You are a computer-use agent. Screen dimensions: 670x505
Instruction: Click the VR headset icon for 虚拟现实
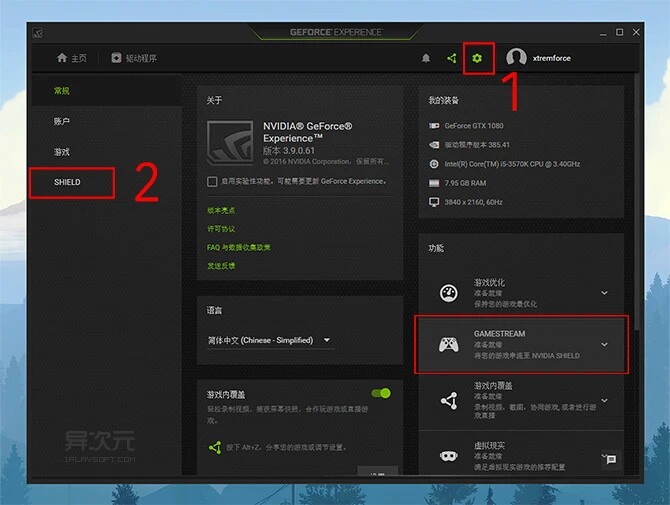point(449,456)
